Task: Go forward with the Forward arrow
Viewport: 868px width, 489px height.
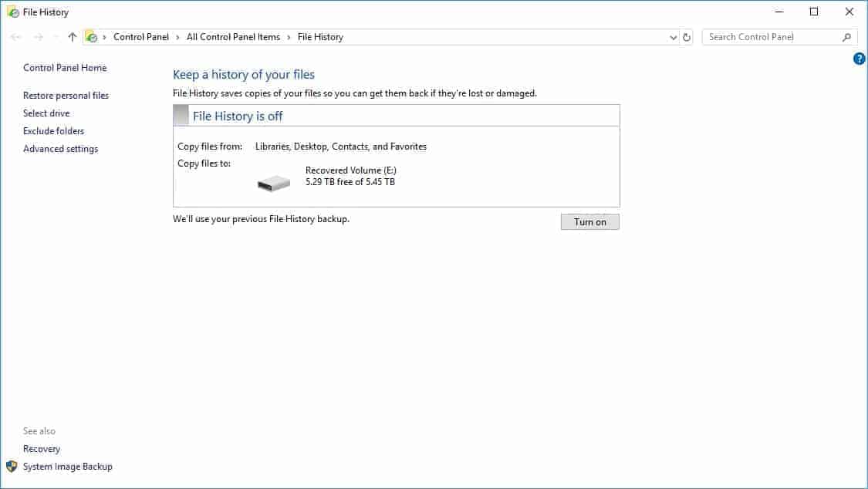Action: 39,37
